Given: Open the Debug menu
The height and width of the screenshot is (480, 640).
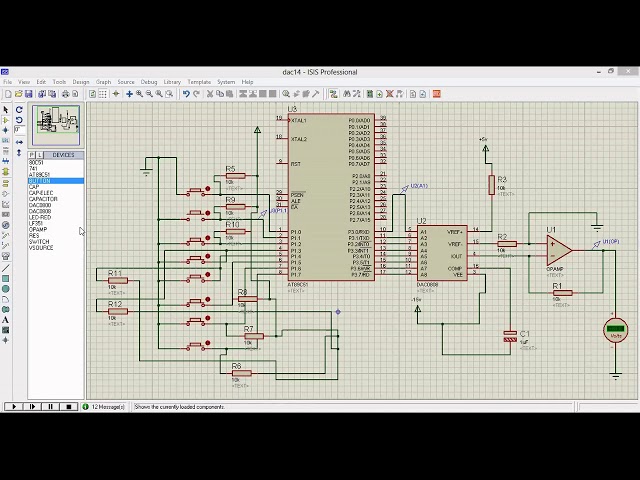Looking at the screenshot, I should 149,82.
